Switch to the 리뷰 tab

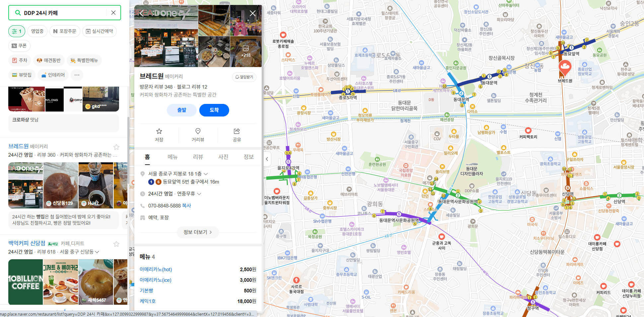pos(198,157)
